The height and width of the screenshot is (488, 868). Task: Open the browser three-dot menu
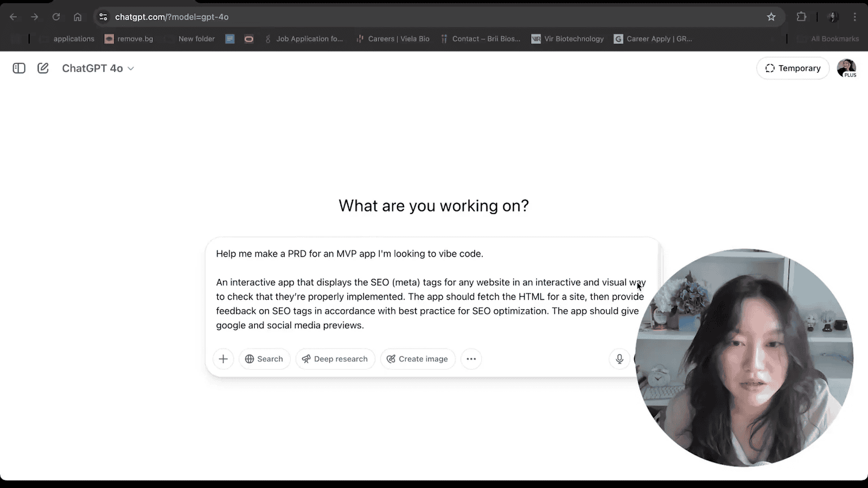coord(855,17)
